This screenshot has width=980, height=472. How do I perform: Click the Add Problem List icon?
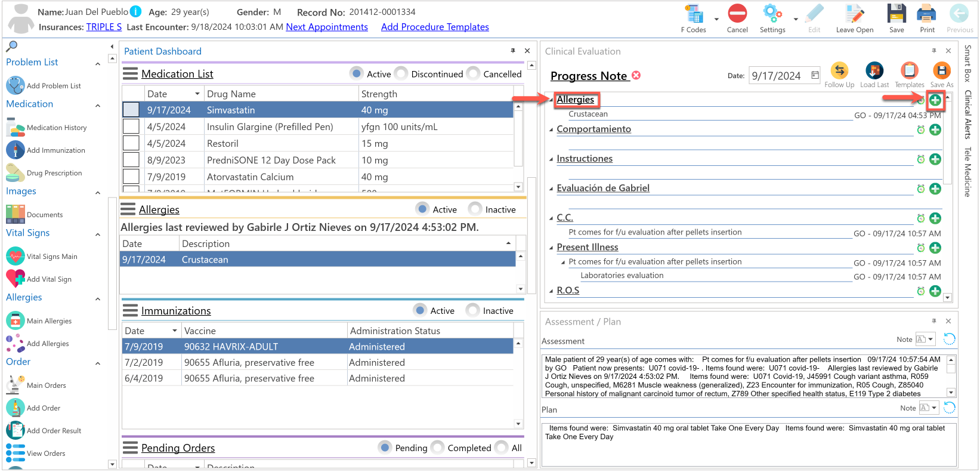coord(16,85)
